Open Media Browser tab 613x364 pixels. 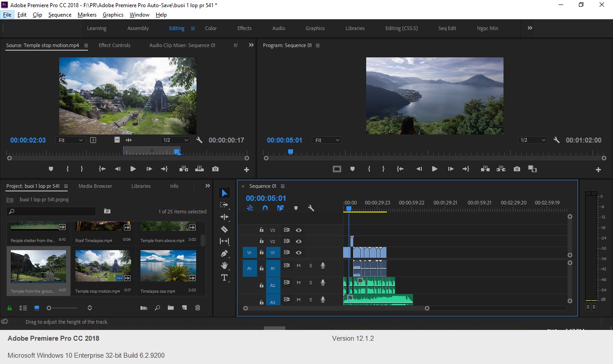point(95,186)
